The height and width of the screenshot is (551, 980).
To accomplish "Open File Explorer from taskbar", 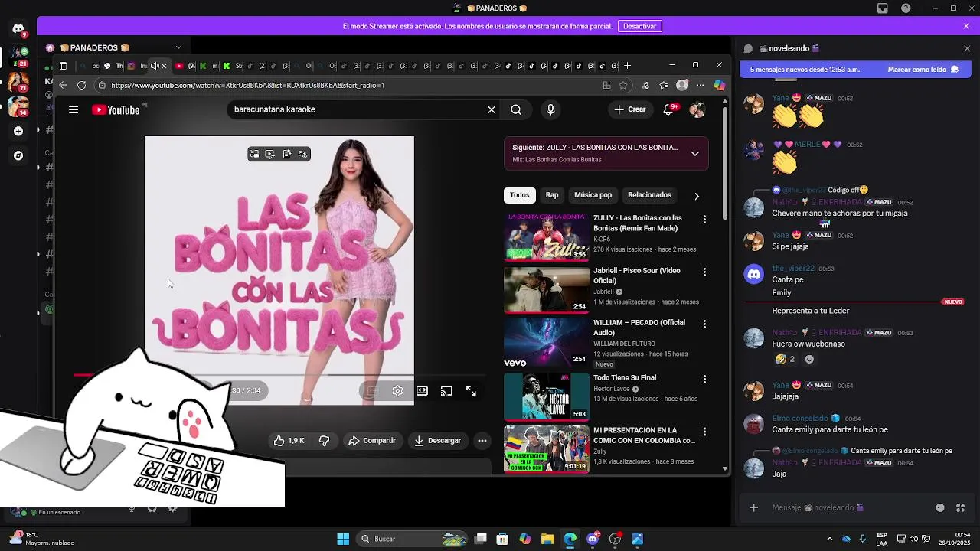I will 547,539.
